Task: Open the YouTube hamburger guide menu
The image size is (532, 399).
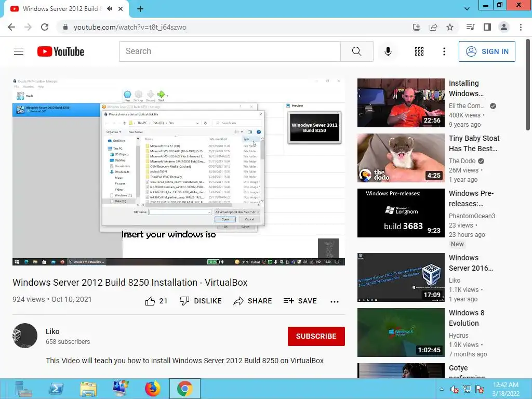Action: (19, 51)
